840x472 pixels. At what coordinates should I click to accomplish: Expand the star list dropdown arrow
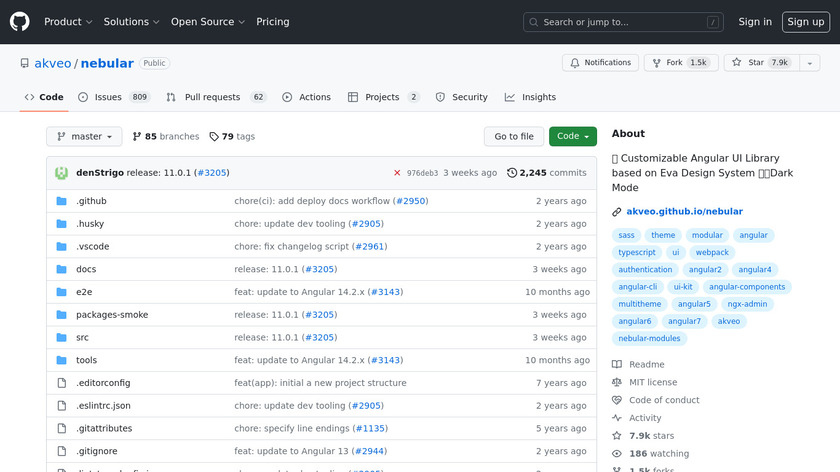click(807, 63)
